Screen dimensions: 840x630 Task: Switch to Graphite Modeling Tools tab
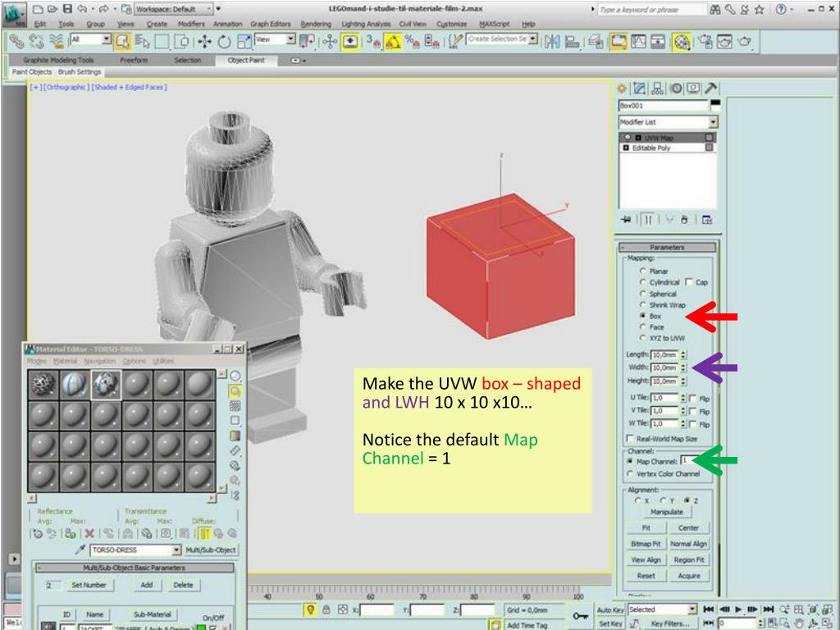click(x=58, y=61)
